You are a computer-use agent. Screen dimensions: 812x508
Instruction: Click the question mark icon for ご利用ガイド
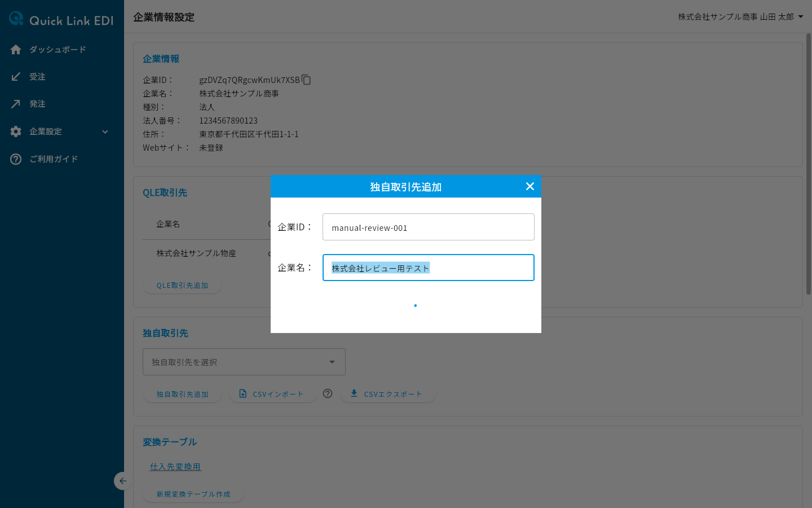tap(16, 159)
